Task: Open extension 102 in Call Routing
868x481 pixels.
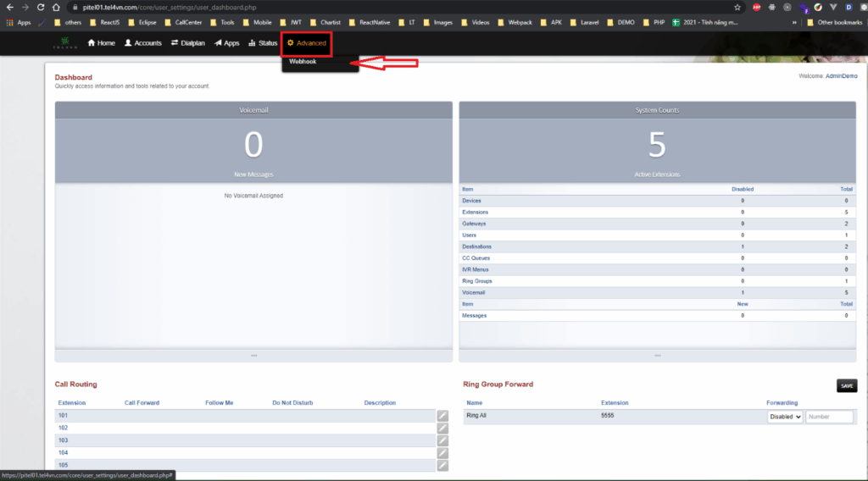Action: click(63, 428)
